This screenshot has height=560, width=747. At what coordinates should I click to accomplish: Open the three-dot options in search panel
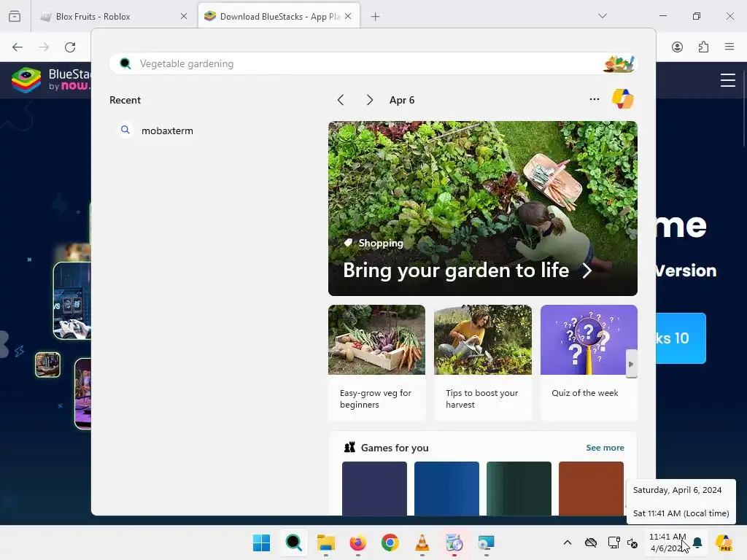(x=594, y=99)
